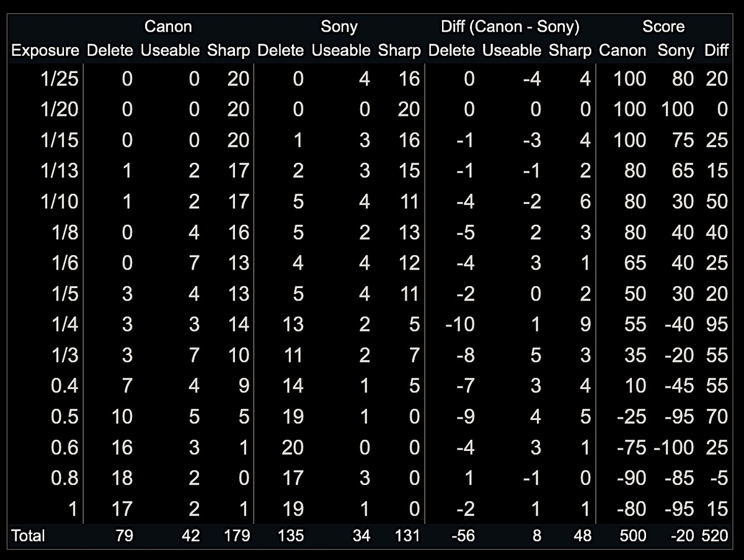Click the 'Canon' group header
The height and width of the screenshot is (560, 744).
coord(168,27)
